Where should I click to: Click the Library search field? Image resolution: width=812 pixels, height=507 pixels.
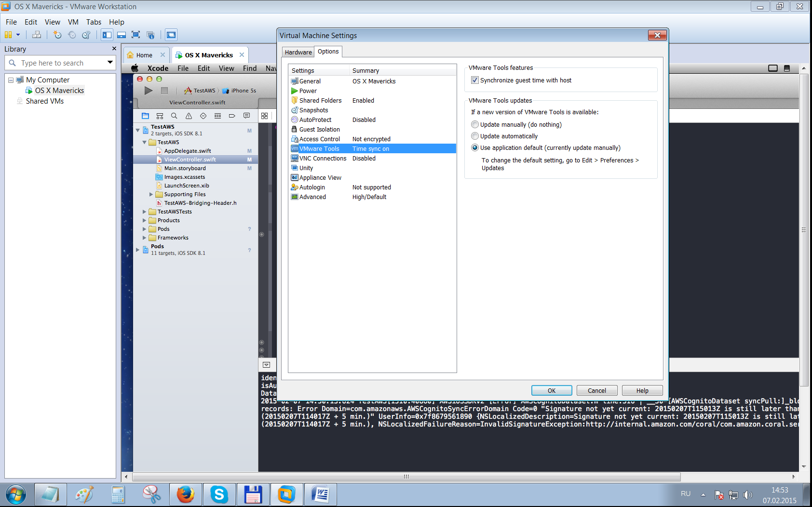tap(60, 63)
